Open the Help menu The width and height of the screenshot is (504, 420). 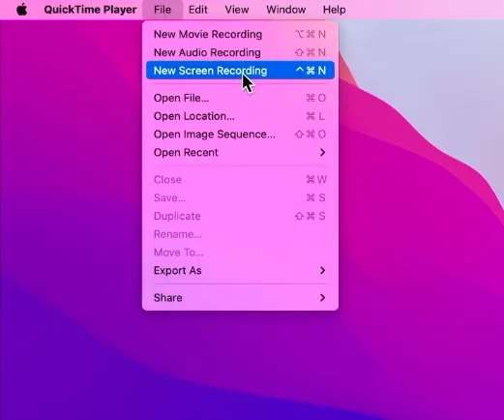point(335,10)
